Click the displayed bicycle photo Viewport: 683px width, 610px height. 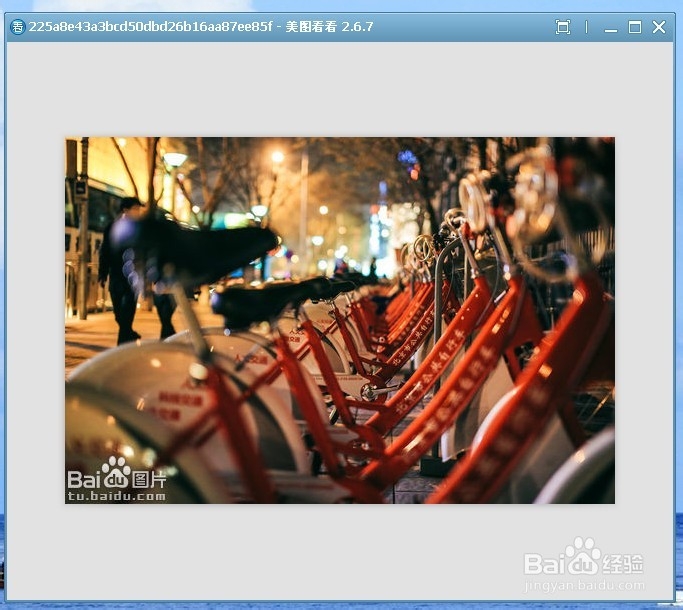pos(340,320)
